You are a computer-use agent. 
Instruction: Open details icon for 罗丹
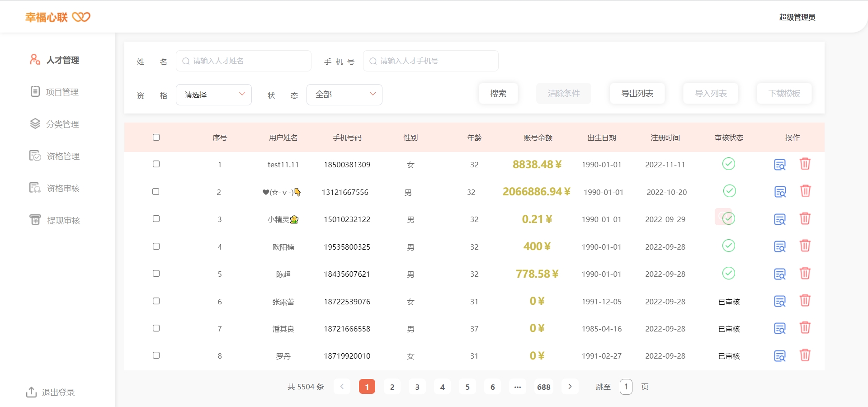coord(780,356)
